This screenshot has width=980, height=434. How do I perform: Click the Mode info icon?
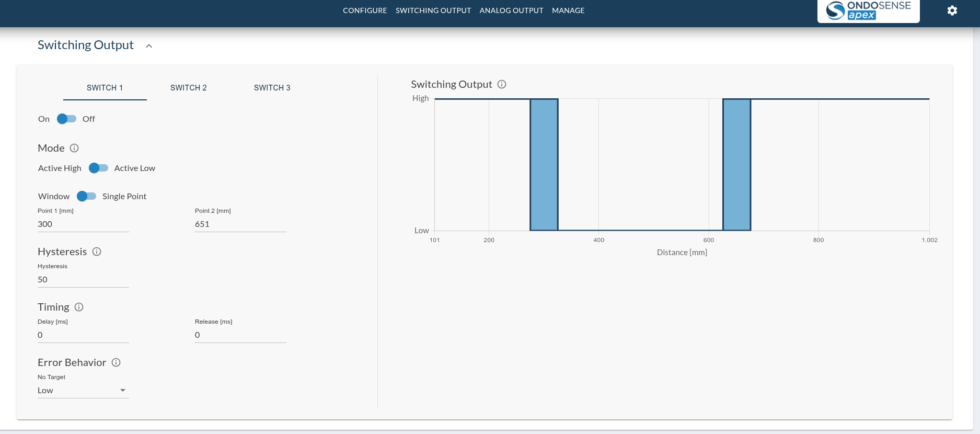tap(74, 148)
